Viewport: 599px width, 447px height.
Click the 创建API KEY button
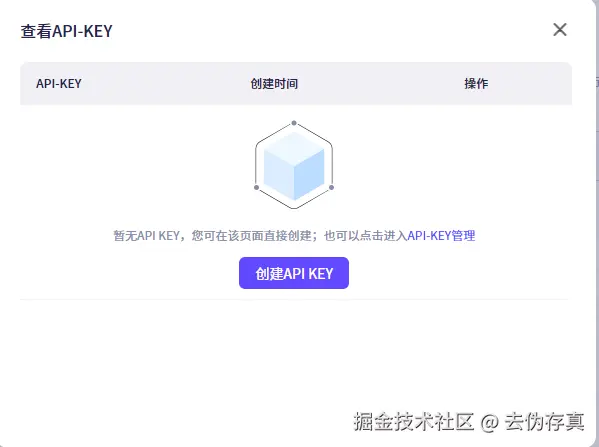pyautogui.click(x=294, y=273)
